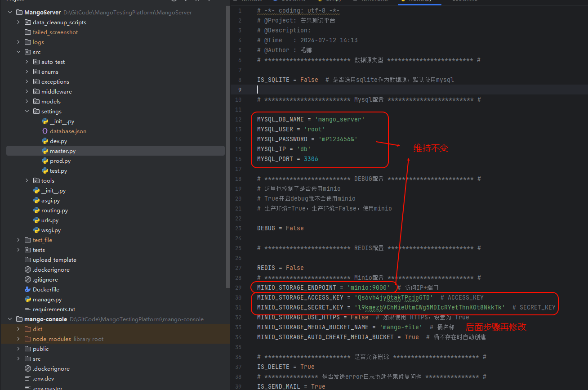The width and height of the screenshot is (588, 390).
Task: Click the Docker whale icon on Dockerfile
Action: [28, 289]
